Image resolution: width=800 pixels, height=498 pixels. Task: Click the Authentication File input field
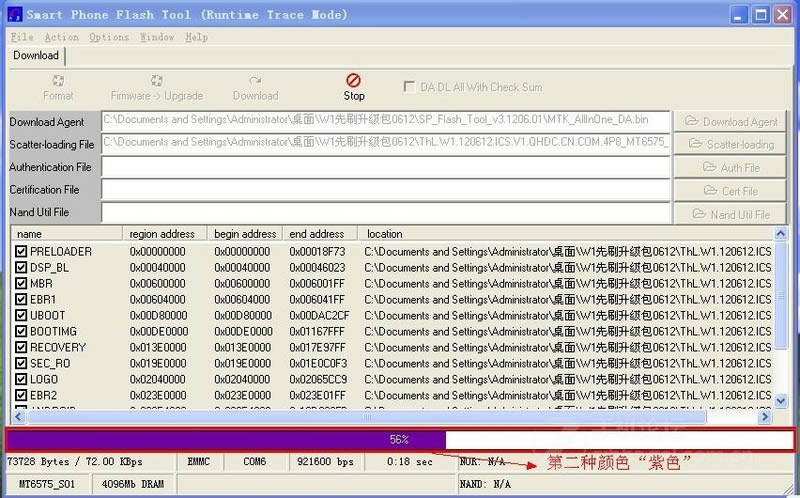pyautogui.click(x=385, y=167)
